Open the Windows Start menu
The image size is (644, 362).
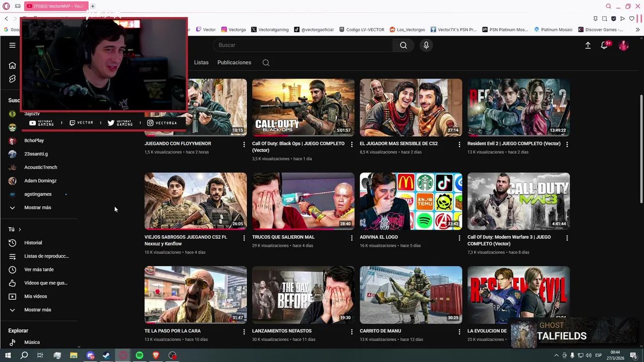[8, 355]
